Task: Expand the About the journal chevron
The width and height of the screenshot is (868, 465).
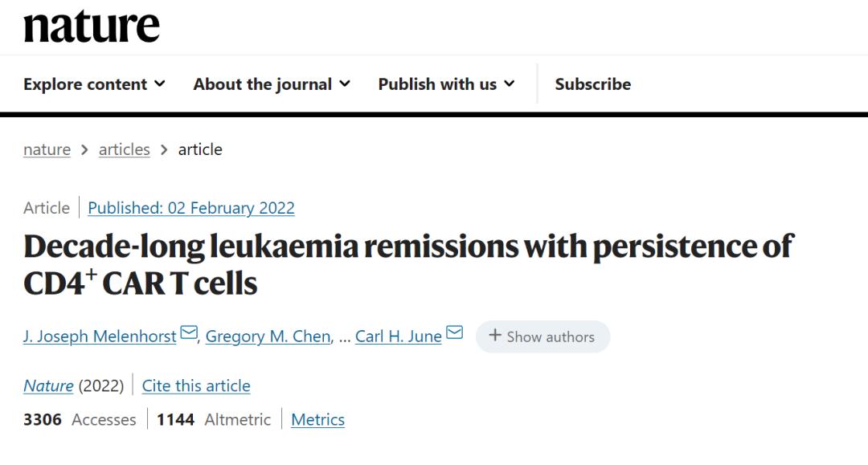Action: (x=344, y=84)
